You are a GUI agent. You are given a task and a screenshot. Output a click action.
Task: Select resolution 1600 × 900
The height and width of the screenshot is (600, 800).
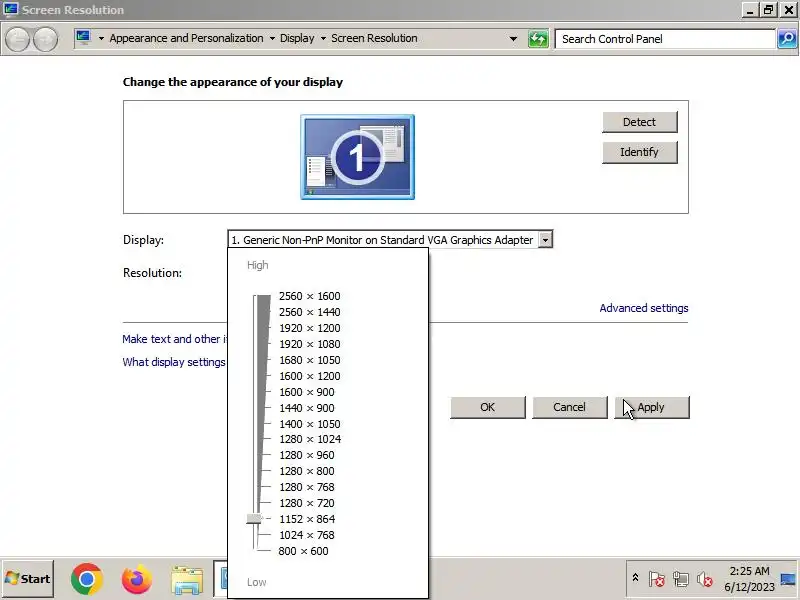(x=307, y=392)
